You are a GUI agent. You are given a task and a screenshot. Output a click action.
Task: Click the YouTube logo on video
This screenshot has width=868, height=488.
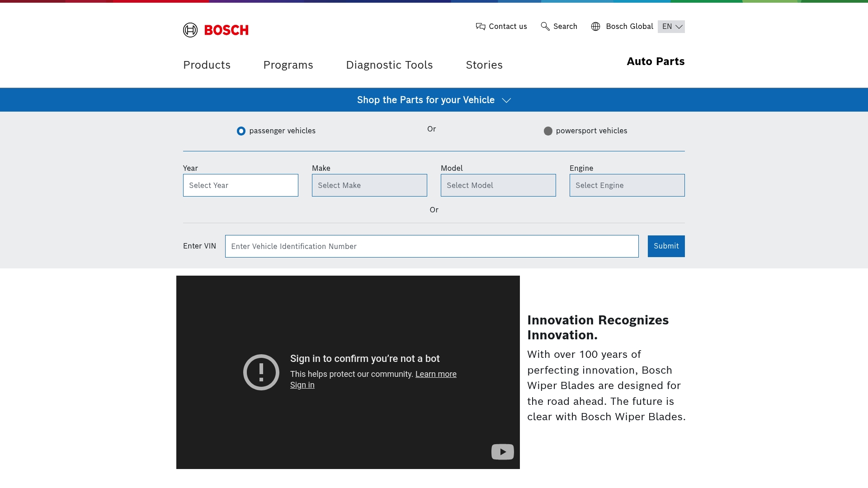[503, 452]
